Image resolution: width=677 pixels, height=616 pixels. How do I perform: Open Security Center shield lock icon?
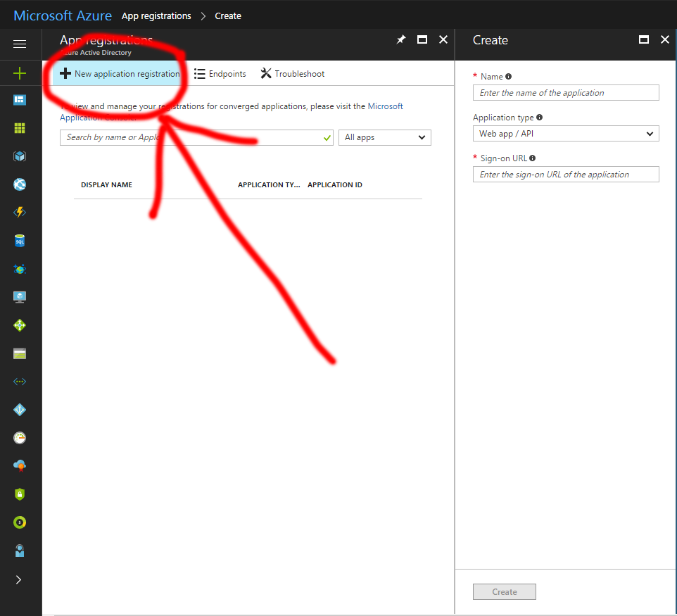(x=20, y=494)
